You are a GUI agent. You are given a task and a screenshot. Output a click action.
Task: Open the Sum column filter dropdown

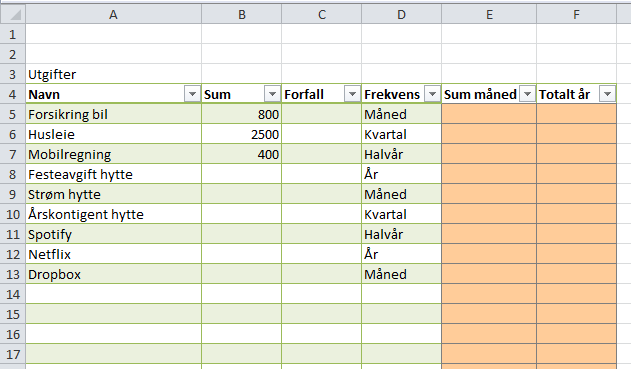[272, 94]
